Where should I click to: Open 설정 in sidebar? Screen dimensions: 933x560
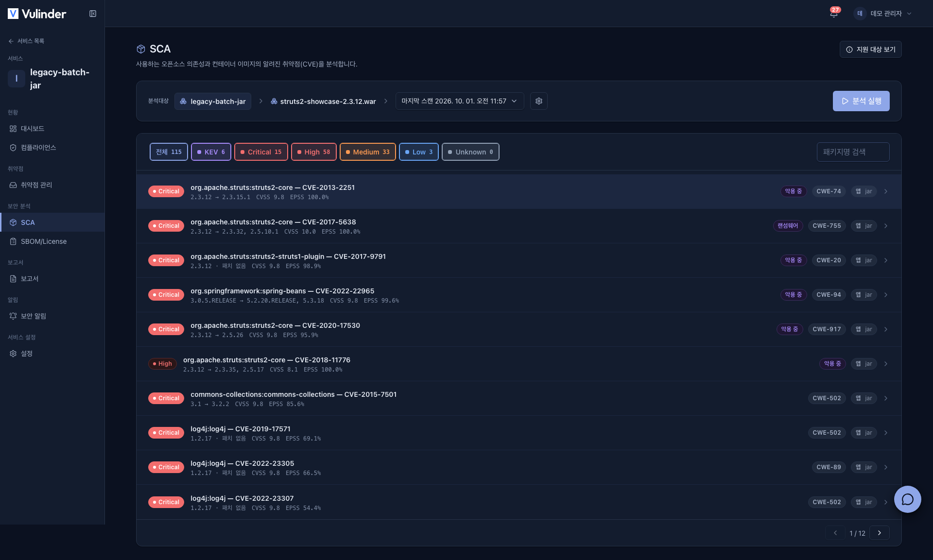(52, 354)
